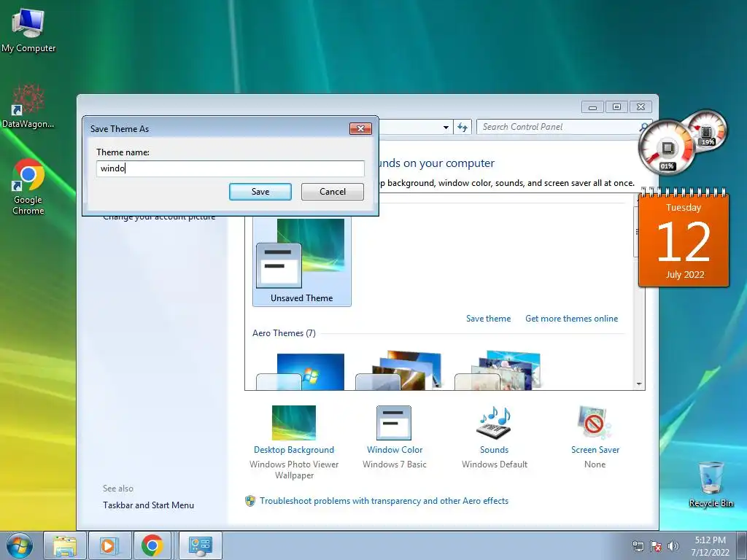Click the CPU meter gadget

pos(667,147)
